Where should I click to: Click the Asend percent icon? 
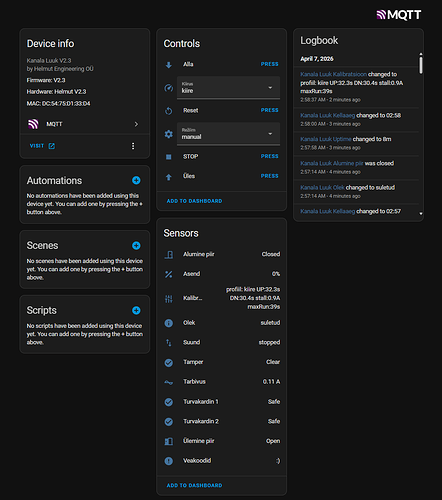[169, 274]
